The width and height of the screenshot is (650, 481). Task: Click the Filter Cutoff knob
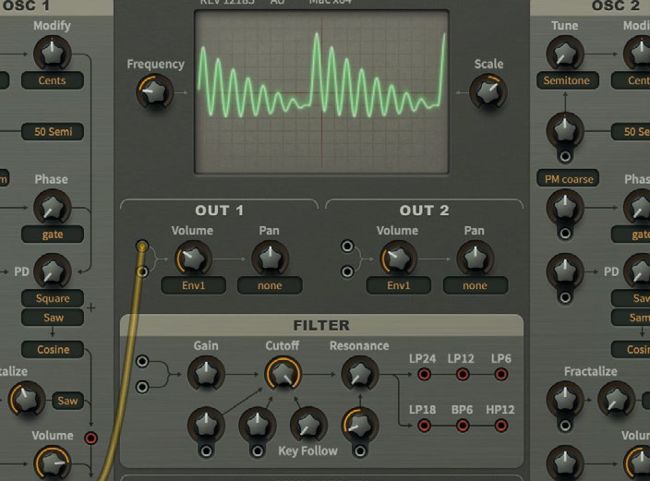[283, 374]
